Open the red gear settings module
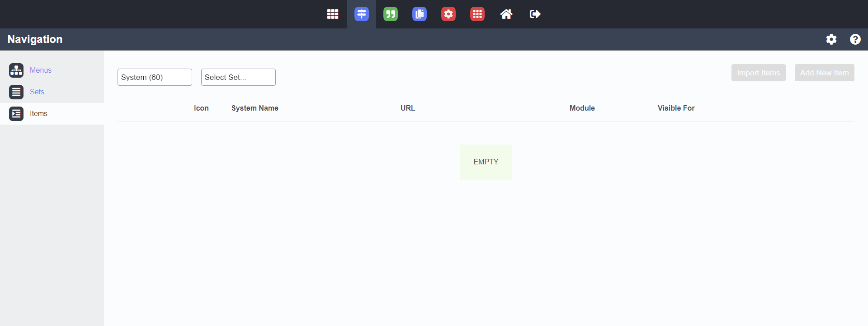Image resolution: width=868 pixels, height=326 pixels. [448, 14]
